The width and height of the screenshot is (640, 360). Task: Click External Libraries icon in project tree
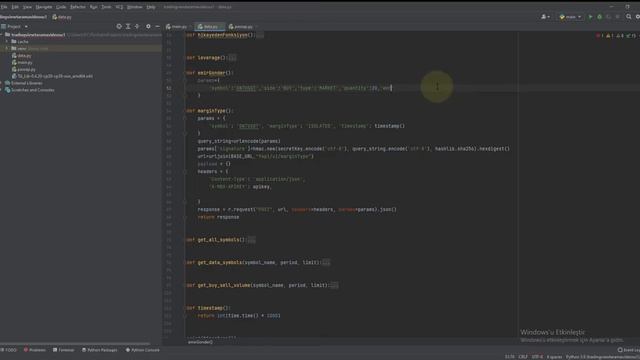coord(7,83)
